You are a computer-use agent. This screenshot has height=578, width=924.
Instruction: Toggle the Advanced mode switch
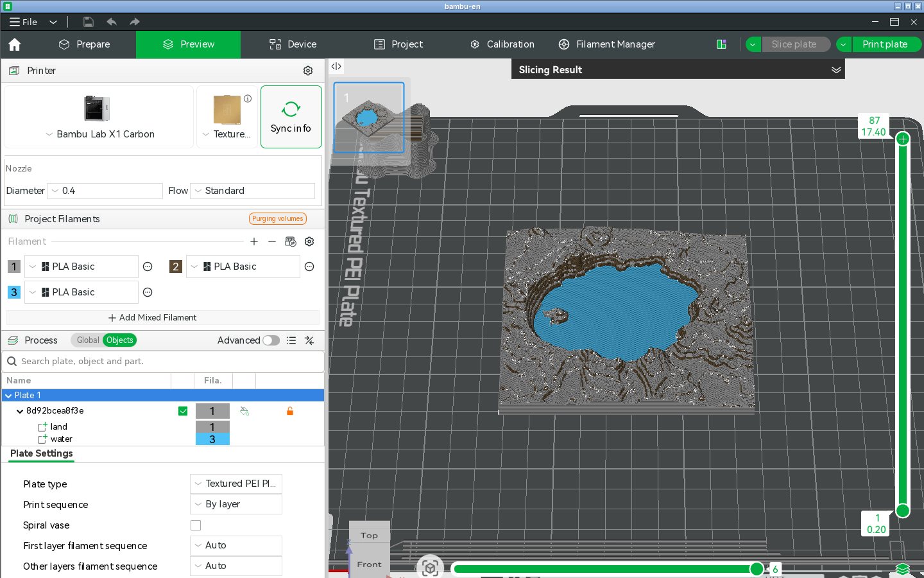click(271, 340)
